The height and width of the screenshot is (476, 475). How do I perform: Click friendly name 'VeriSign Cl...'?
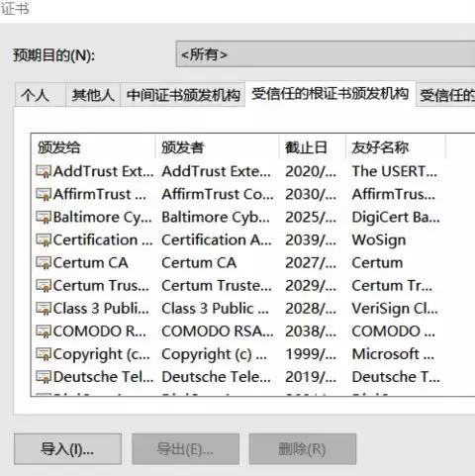point(395,309)
